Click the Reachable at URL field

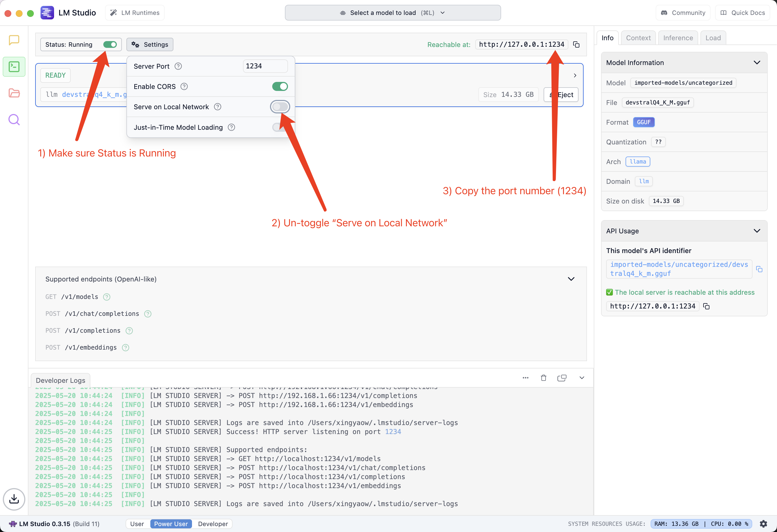pos(522,44)
